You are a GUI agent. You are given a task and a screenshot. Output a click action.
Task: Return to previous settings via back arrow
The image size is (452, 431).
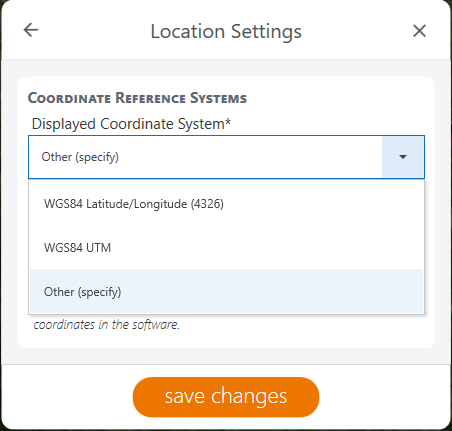[x=31, y=30]
